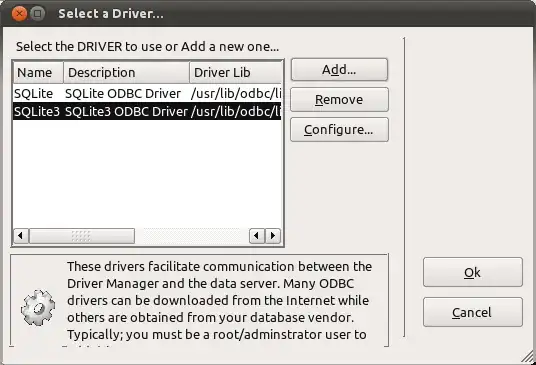The height and width of the screenshot is (365, 536).
Task: Click the left arrow beside the right arrow
Action: [x=257, y=236]
